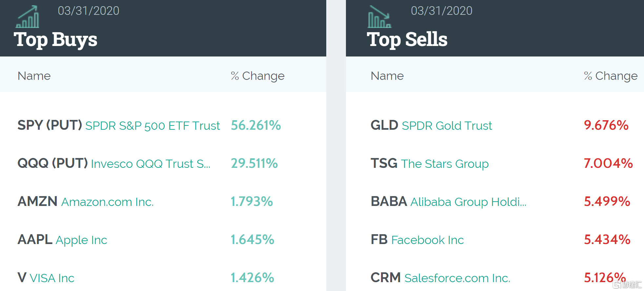Click the SPY (PUT) ticker symbol

50,125
